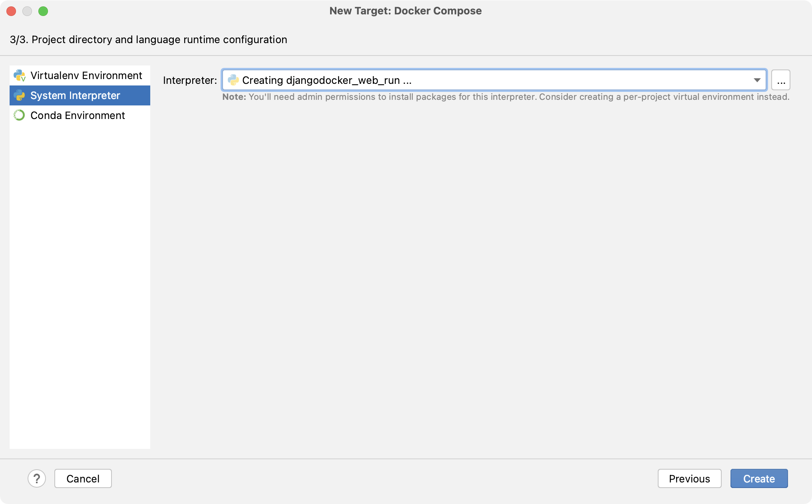Click the djangodocker_web_run interpreter dropdown arrow
The width and height of the screenshot is (812, 504).
[757, 79]
